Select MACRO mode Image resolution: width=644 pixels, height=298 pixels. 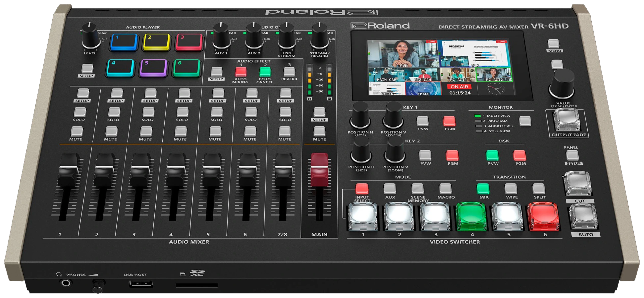445,189
